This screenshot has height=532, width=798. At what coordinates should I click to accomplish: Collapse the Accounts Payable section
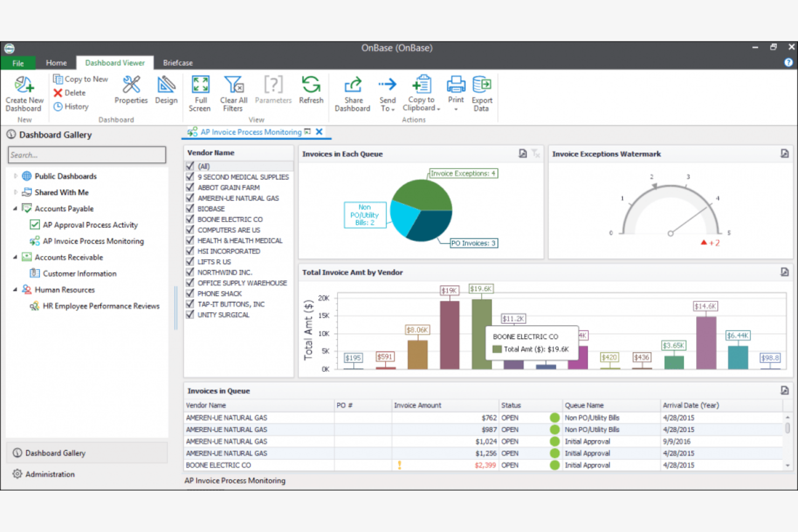(15, 209)
